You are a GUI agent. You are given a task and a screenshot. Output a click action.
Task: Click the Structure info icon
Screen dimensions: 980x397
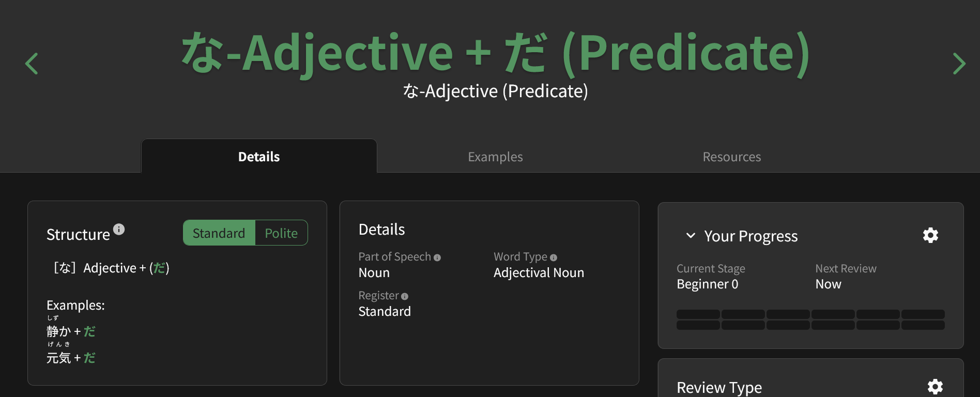pyautogui.click(x=119, y=229)
